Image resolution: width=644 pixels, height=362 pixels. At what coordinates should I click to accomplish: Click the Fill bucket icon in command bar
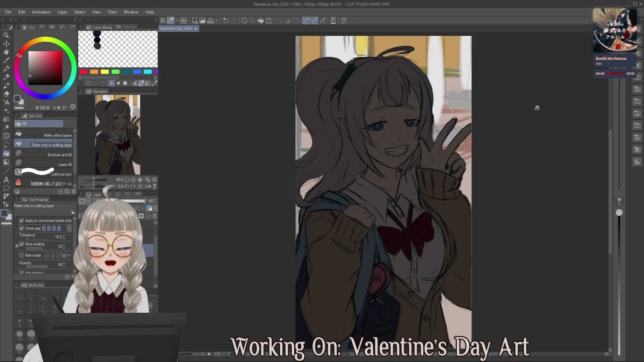(x=261, y=20)
